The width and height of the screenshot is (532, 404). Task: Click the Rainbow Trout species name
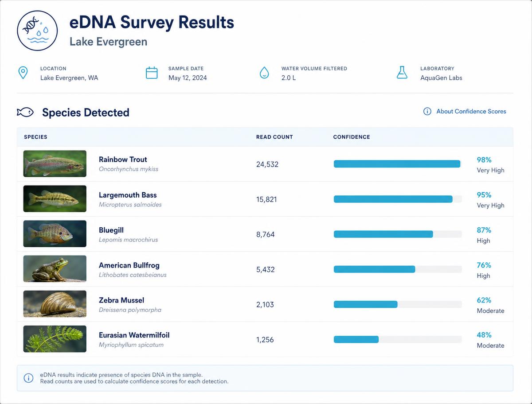pyautogui.click(x=123, y=159)
